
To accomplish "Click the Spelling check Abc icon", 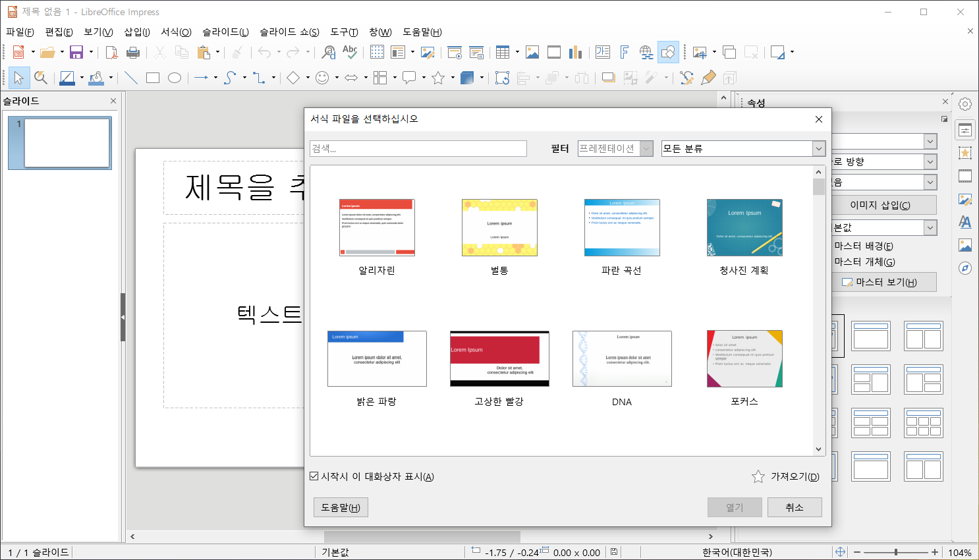I will (x=350, y=52).
